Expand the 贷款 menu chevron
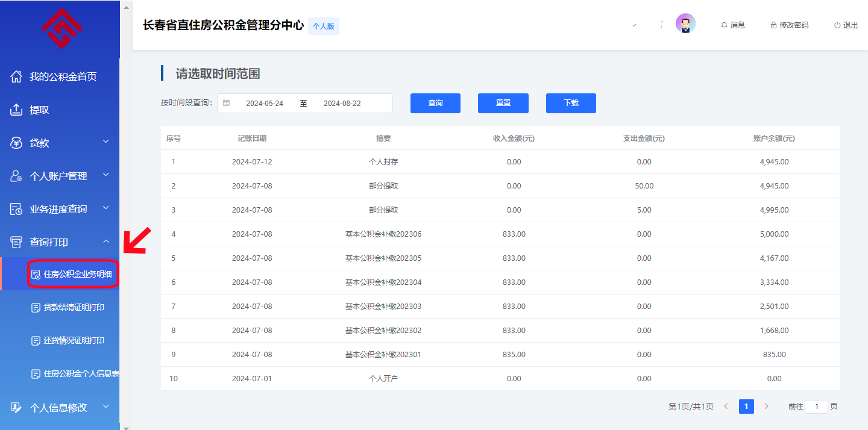 [x=106, y=142]
